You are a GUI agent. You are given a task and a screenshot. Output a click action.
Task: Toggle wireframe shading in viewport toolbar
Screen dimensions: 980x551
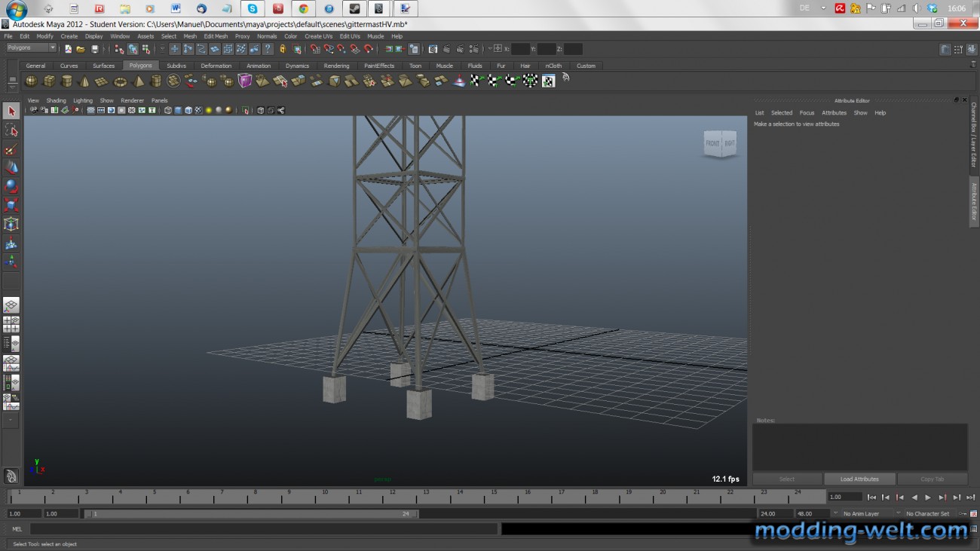(168, 110)
